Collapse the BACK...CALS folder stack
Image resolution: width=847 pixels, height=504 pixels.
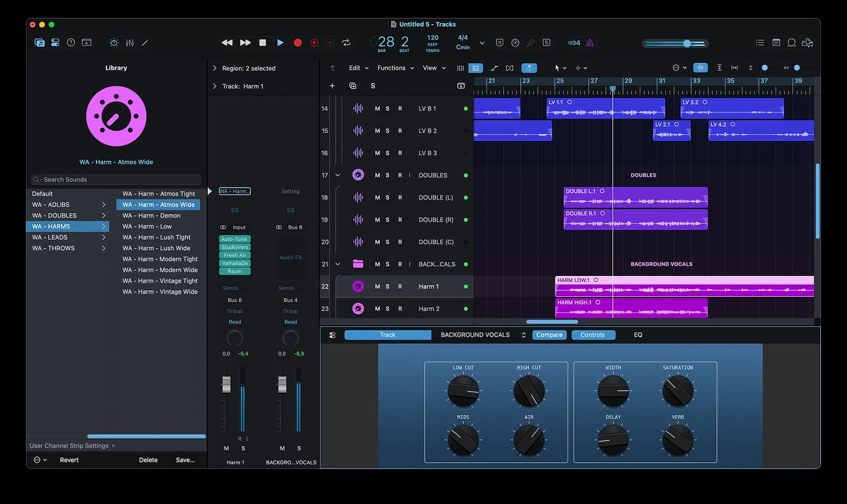(x=338, y=264)
